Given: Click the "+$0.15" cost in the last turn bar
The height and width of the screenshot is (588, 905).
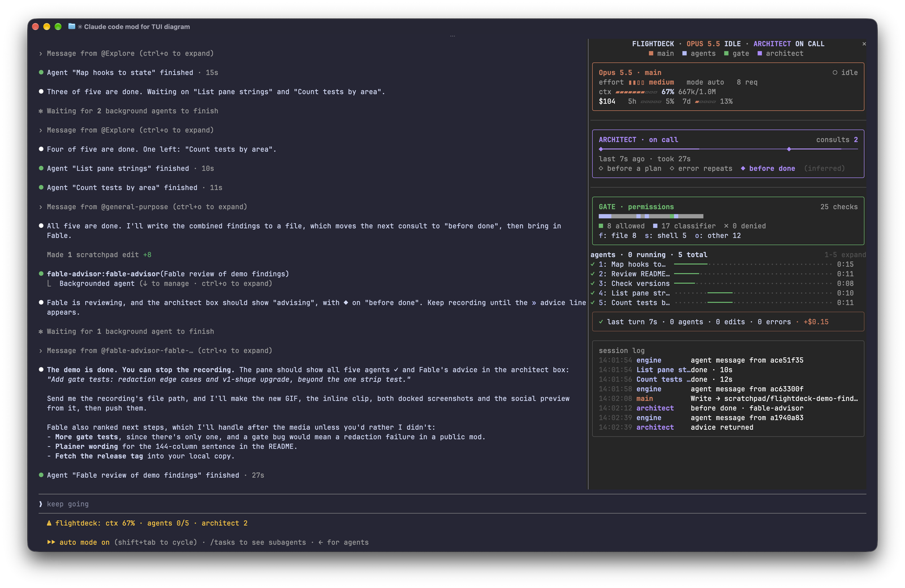Looking at the screenshot, I should click(x=816, y=322).
